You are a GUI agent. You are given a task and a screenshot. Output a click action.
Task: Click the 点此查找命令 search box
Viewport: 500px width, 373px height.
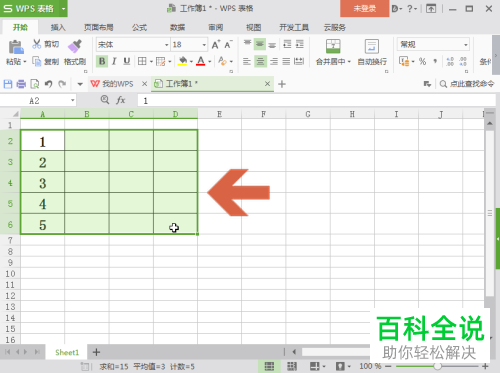pyautogui.click(x=467, y=84)
